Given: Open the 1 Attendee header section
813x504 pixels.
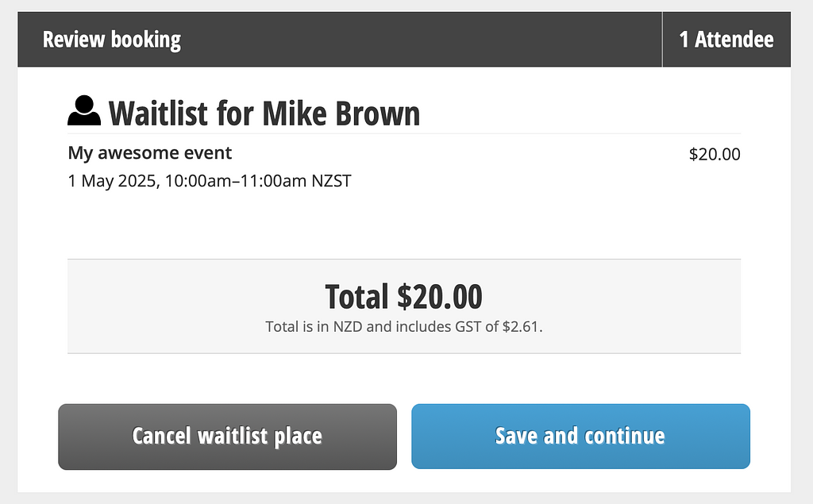Looking at the screenshot, I should pyautogui.click(x=726, y=40).
